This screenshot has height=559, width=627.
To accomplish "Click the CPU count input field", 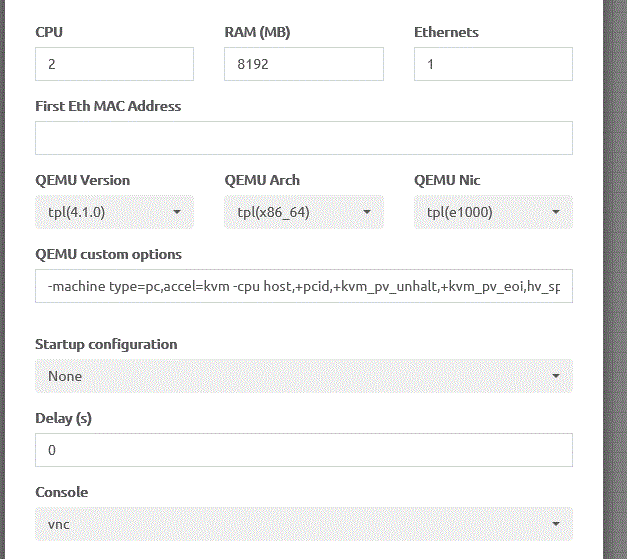I will tap(114, 64).
